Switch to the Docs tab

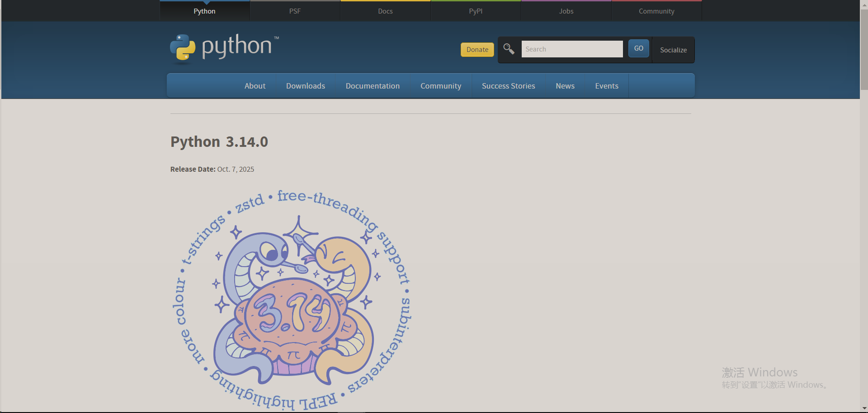click(x=385, y=11)
